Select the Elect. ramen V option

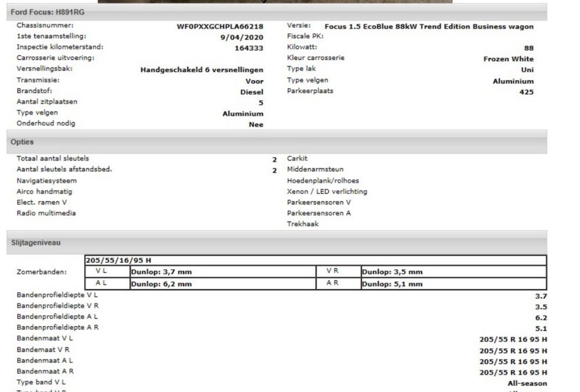coord(42,202)
